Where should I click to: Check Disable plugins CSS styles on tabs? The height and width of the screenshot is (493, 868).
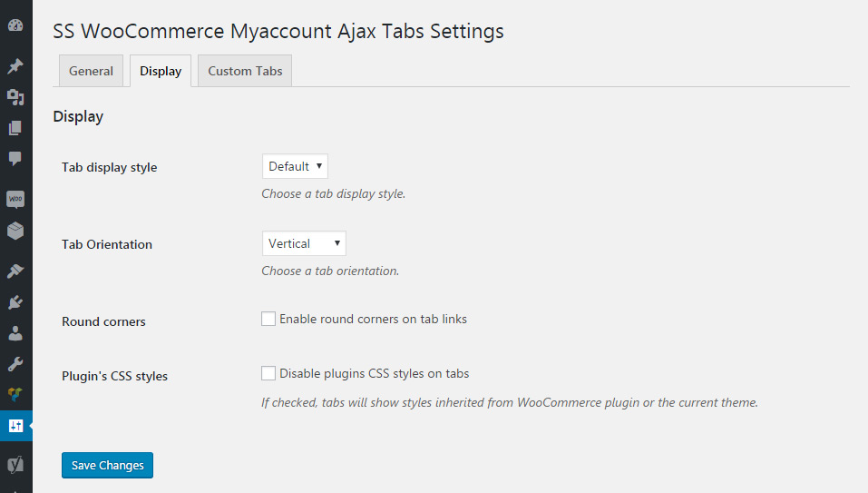point(268,373)
